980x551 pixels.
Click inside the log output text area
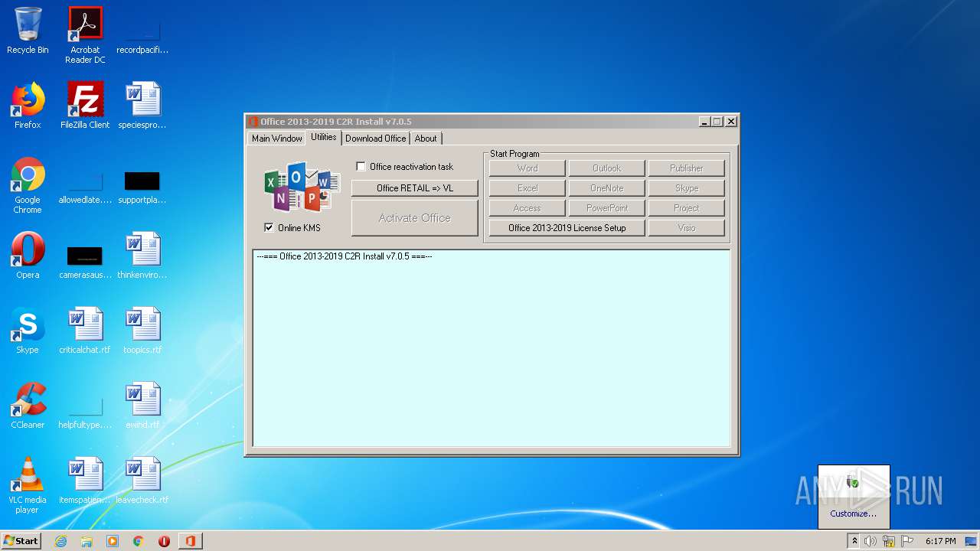click(x=492, y=348)
